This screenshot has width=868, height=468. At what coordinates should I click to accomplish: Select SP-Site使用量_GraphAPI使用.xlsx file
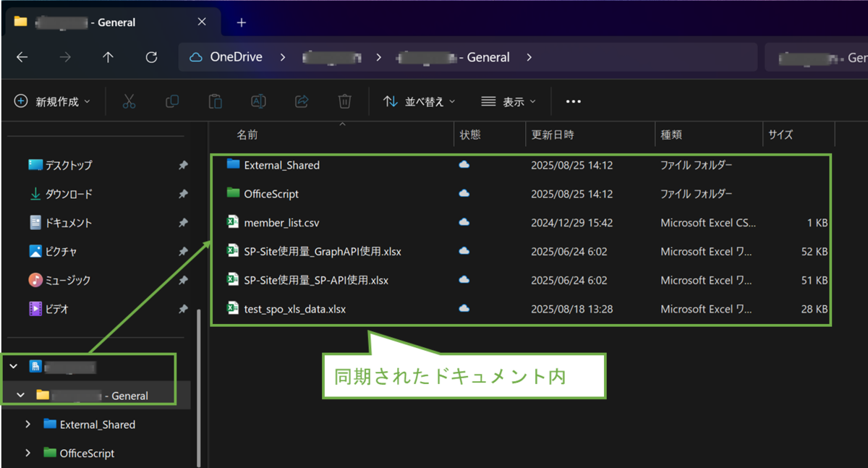(323, 252)
